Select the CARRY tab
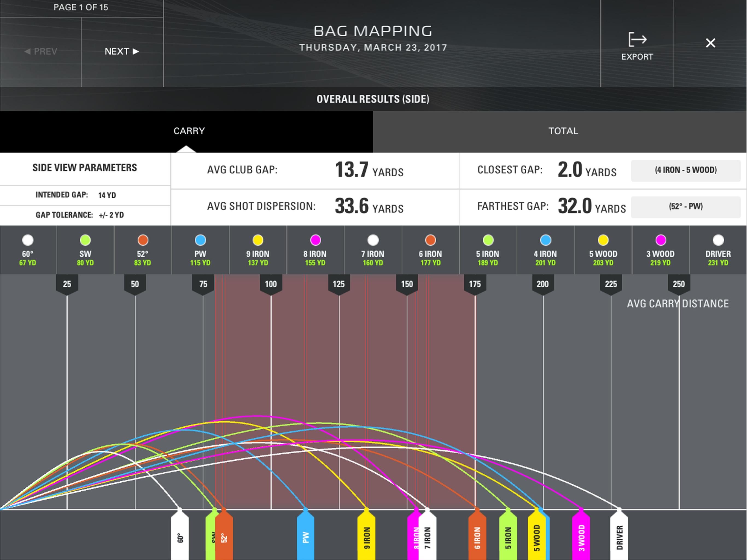 189,131
